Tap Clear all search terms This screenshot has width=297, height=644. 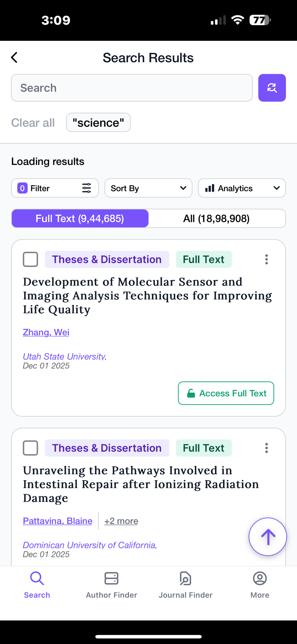point(33,123)
